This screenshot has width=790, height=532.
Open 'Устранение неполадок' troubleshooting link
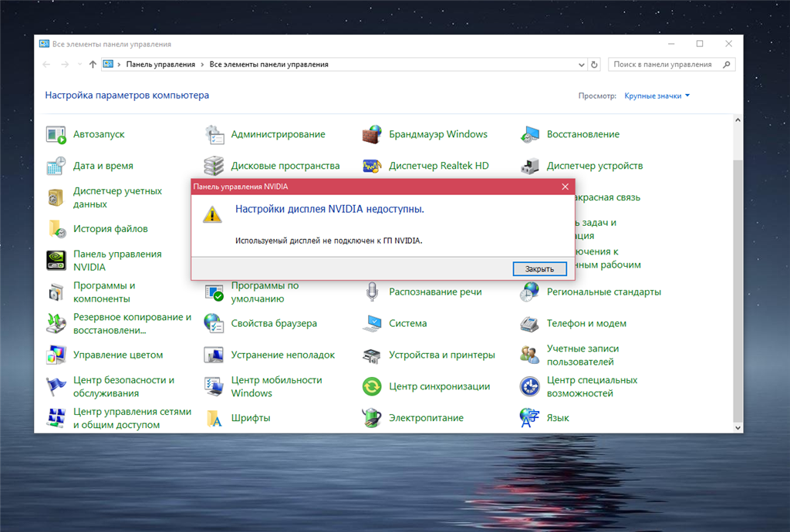[282, 355]
